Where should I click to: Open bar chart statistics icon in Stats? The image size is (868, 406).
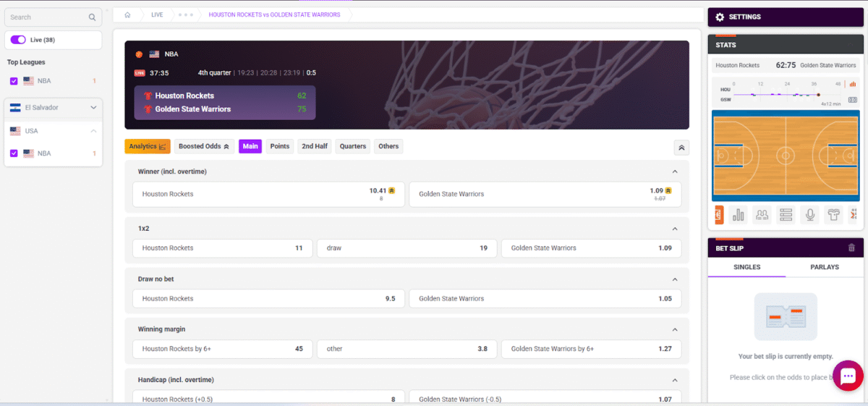739,214
